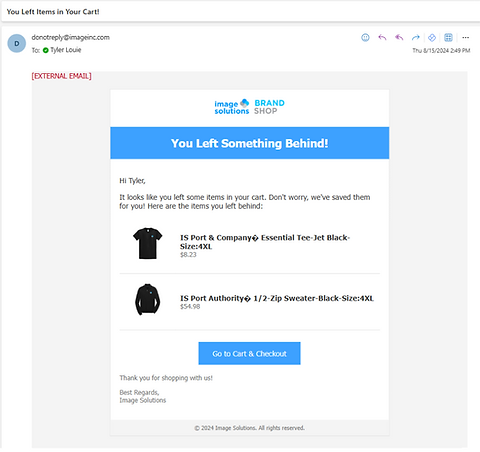Open the black Essential Tee thumbnail
480x452 pixels.
147,243
